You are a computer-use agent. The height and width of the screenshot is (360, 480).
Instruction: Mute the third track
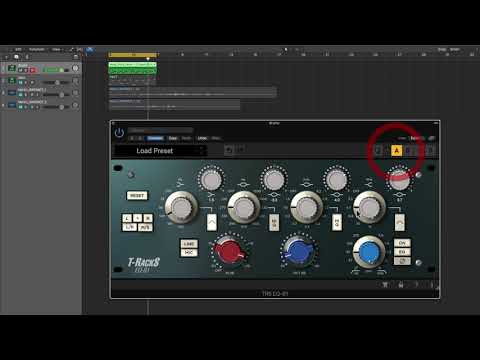pos(20,95)
